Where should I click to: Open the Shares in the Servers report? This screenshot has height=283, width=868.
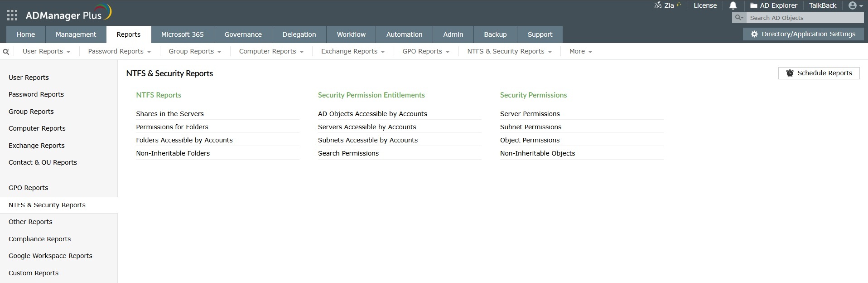point(170,114)
